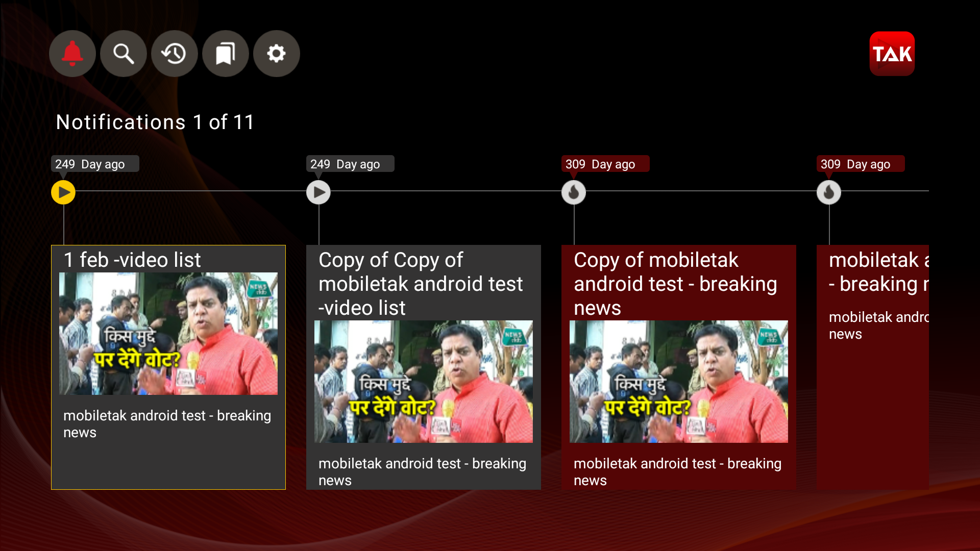
Task: Click the TAK app logo
Action: 892,53
